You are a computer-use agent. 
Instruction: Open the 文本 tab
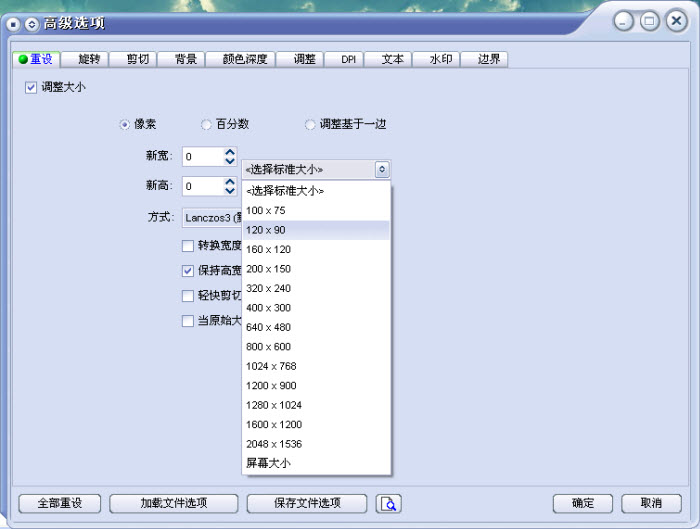(x=388, y=59)
